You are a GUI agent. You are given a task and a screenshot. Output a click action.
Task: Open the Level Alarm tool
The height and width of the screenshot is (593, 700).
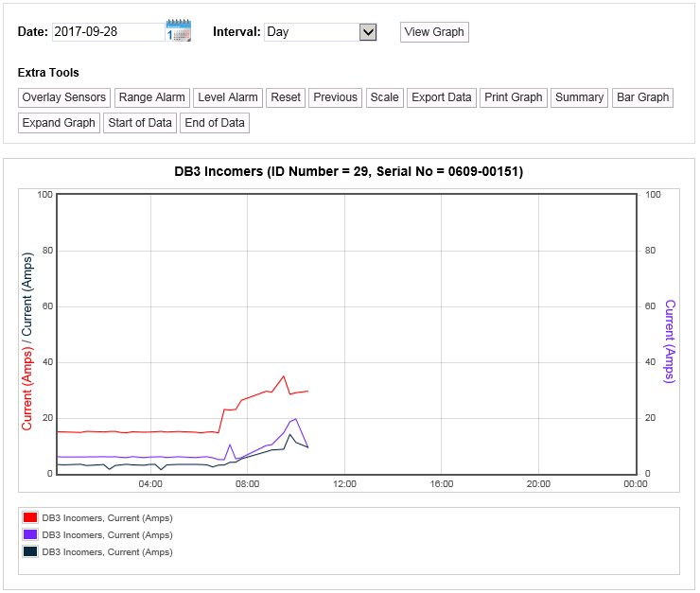(x=228, y=97)
